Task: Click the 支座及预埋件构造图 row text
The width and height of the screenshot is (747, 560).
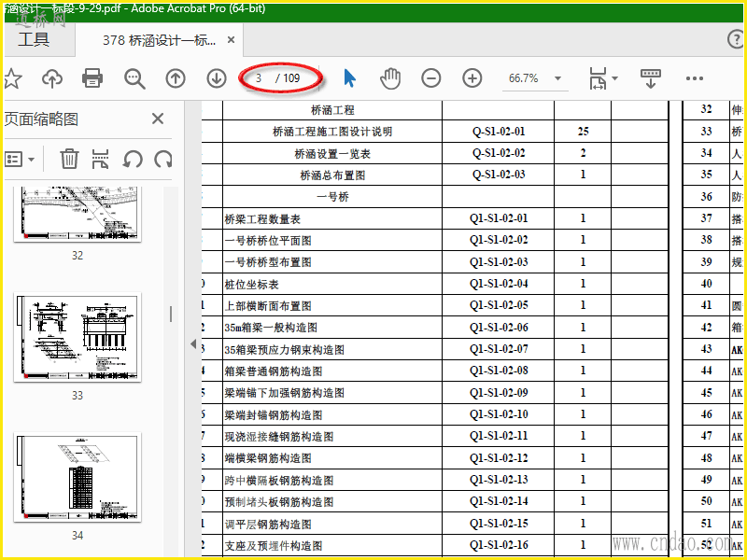Action: pos(273,546)
